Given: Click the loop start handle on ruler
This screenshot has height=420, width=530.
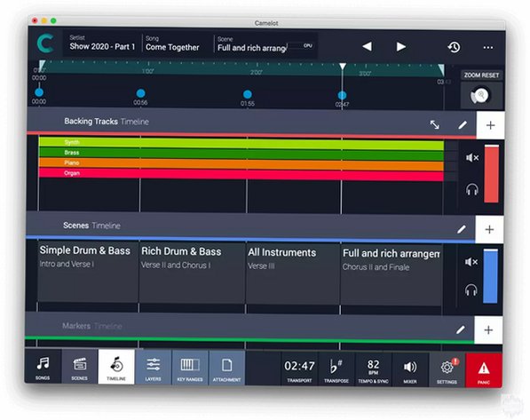Looking at the screenshot, I should tap(43, 65).
